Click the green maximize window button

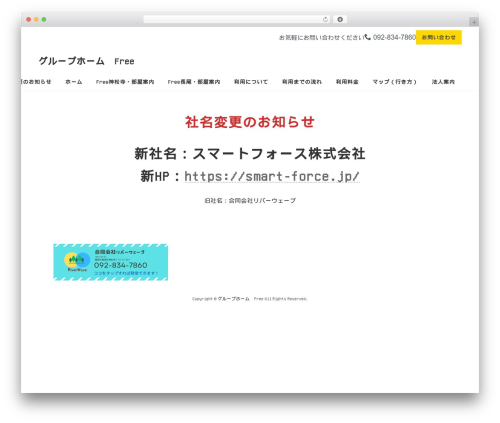44,20
